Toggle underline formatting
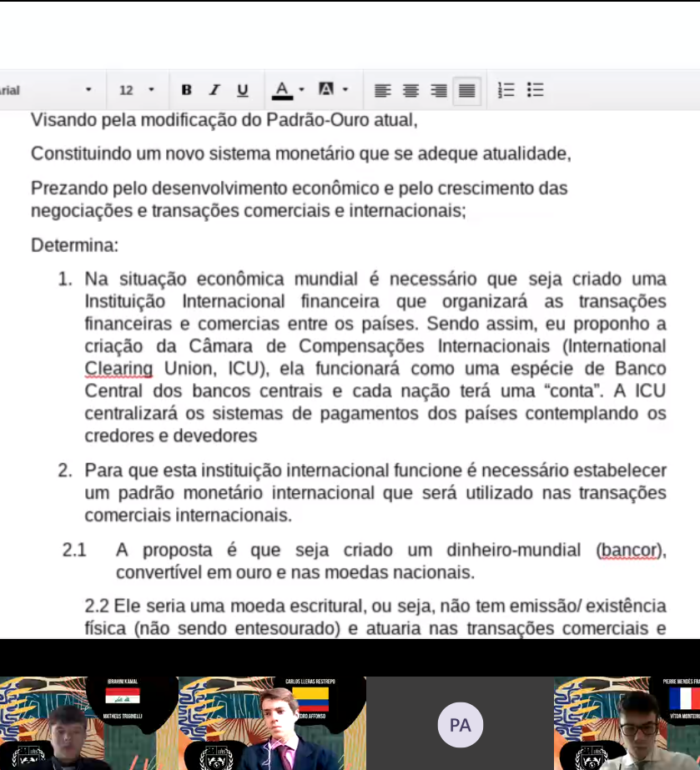The width and height of the screenshot is (700, 770). coord(242,90)
